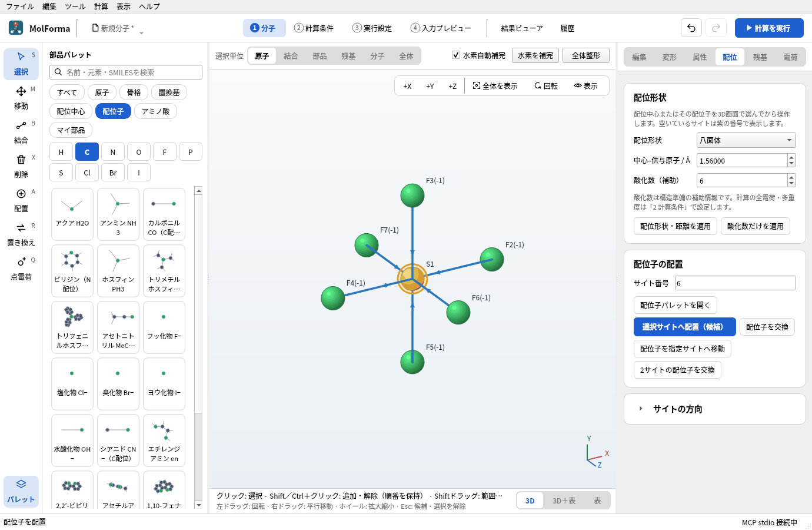
Task: Open dropdown arrow beside 新規分子
Action: (141, 33)
